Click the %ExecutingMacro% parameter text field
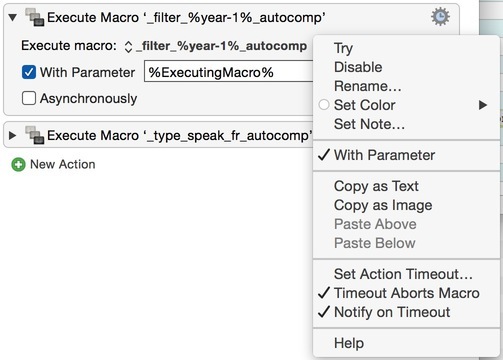503x360 pixels. click(x=229, y=72)
